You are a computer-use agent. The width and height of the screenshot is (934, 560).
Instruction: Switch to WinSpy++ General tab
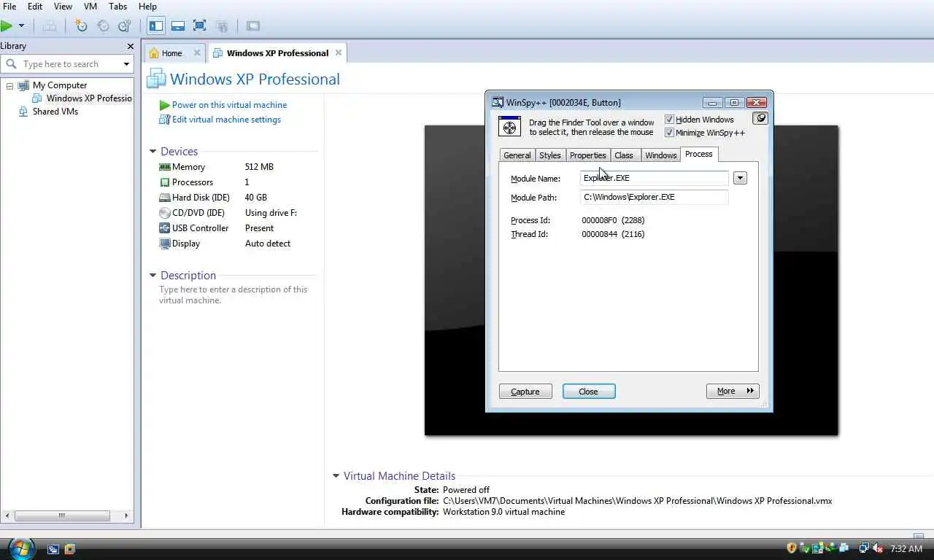pos(517,155)
